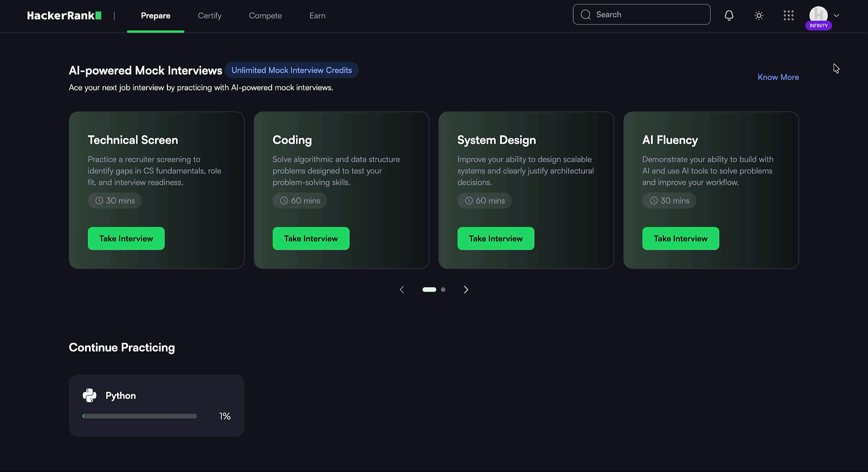
Task: Click the INFINITY badge
Action: 819,26
